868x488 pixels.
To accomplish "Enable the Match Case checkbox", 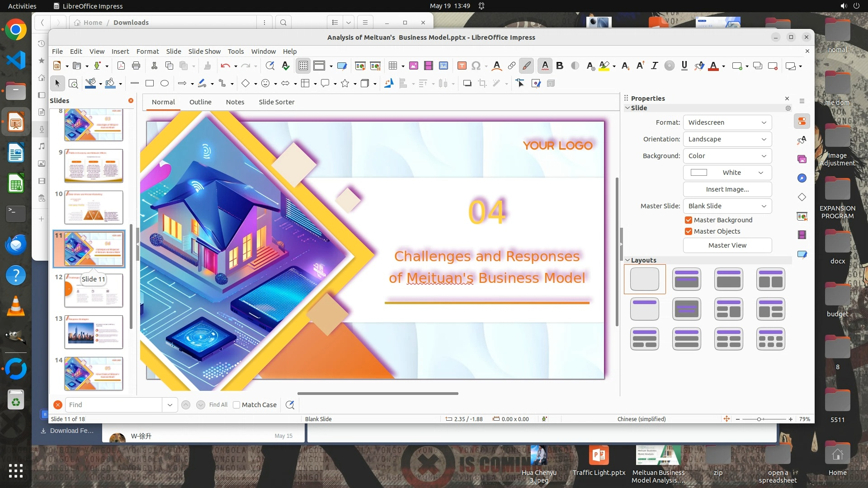I will click(236, 405).
